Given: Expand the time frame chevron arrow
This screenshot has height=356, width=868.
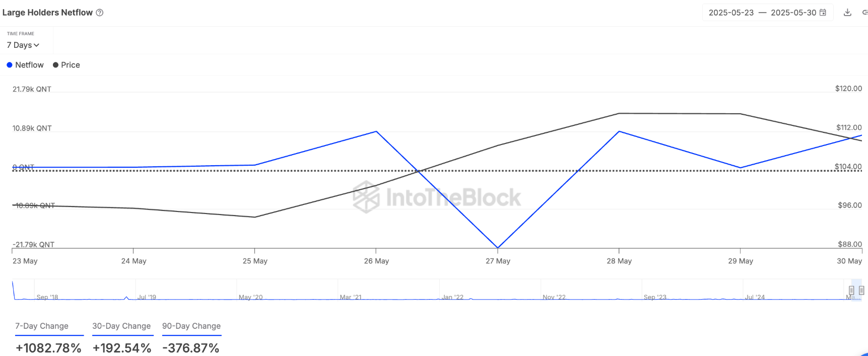Looking at the screenshot, I should point(36,45).
